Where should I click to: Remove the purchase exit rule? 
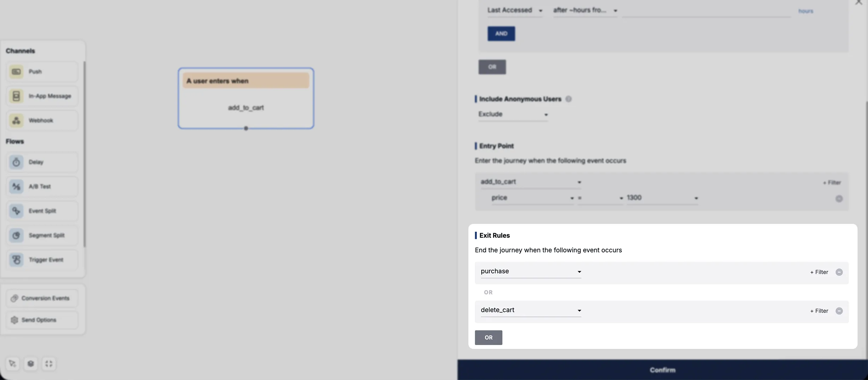839,272
